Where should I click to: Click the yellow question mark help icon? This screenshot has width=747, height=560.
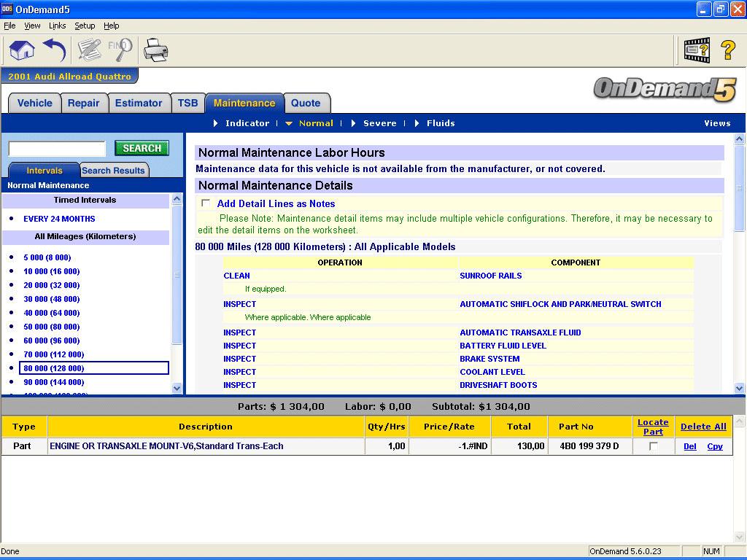pyautogui.click(x=728, y=50)
